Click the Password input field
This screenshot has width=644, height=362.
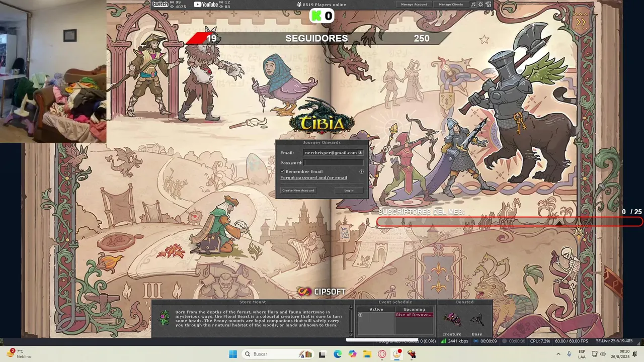click(x=334, y=163)
